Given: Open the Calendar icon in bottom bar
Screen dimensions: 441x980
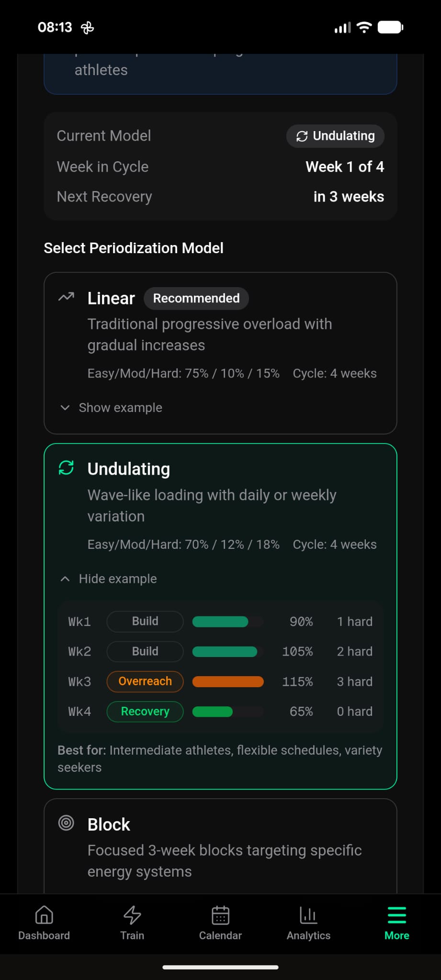Looking at the screenshot, I should (x=220, y=915).
